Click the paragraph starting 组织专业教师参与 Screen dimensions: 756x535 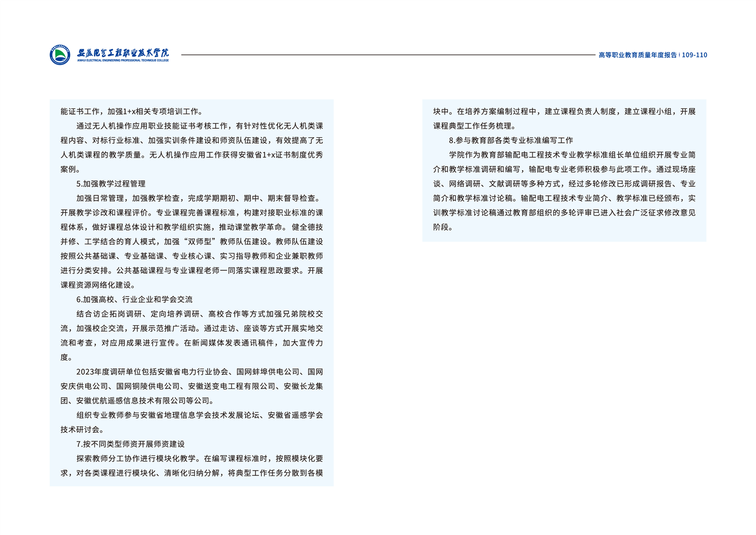coord(192,422)
